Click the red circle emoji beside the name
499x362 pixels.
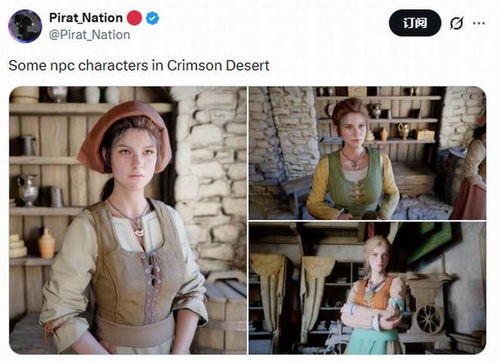pos(134,18)
